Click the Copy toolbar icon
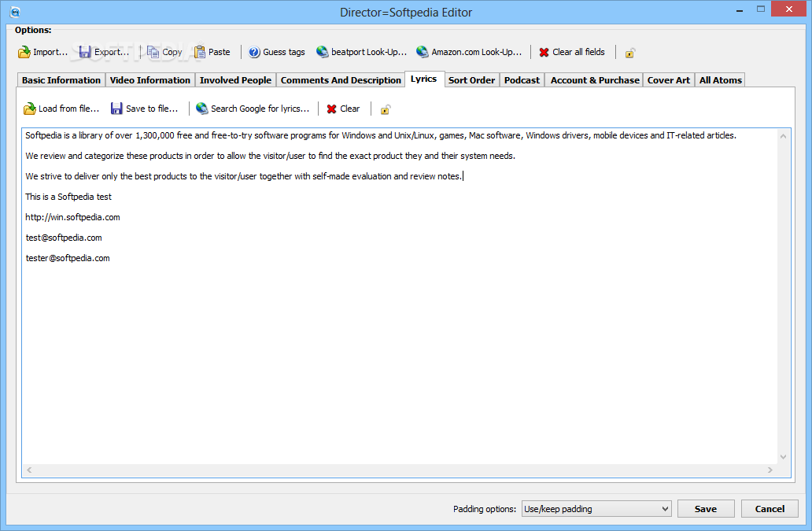The width and height of the screenshot is (812, 531). (x=153, y=52)
